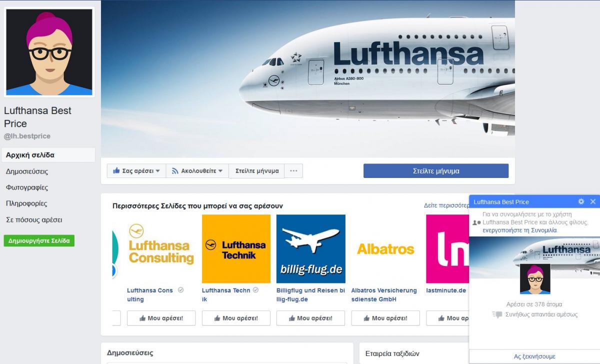Click the billig-flug.de page logo

tap(311, 249)
